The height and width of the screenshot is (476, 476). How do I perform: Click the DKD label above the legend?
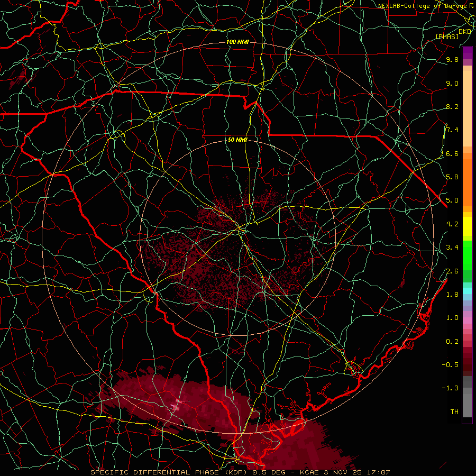pyautogui.click(x=465, y=32)
